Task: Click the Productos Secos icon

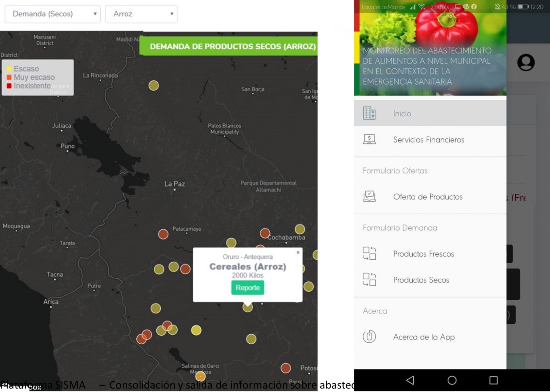Action: (x=370, y=280)
